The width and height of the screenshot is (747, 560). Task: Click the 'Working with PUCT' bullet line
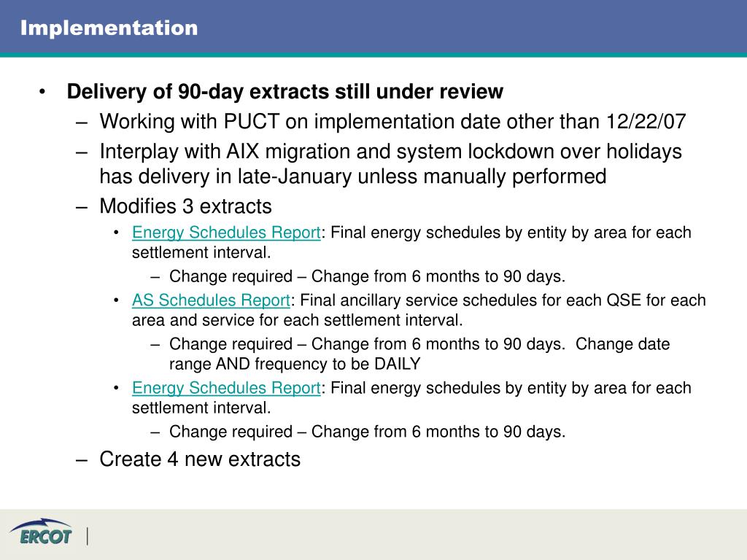point(392,122)
